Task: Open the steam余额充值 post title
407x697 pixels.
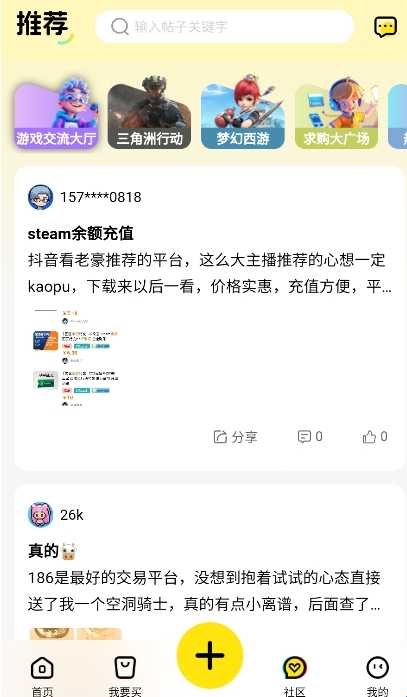Action: pos(81,233)
